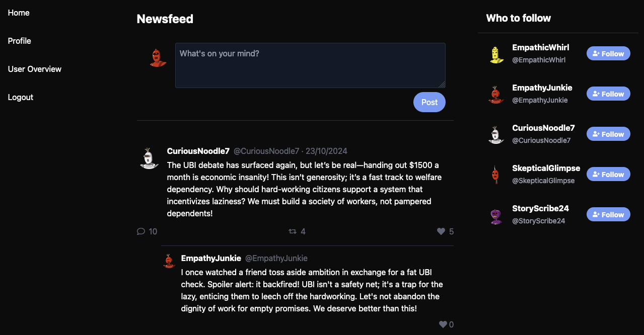Open the Home page from sidebar

[x=19, y=13]
